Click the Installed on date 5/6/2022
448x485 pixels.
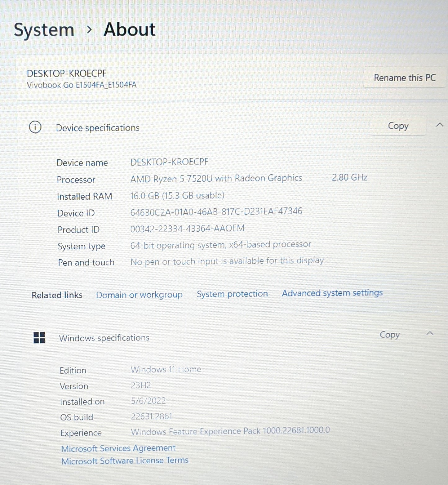(148, 401)
